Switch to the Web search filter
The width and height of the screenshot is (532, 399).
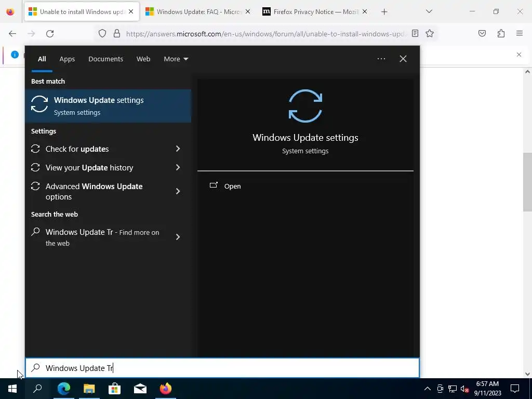click(143, 59)
